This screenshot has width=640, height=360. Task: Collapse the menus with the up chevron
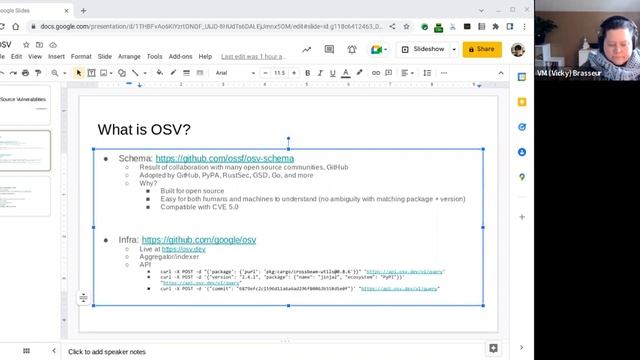(x=501, y=73)
